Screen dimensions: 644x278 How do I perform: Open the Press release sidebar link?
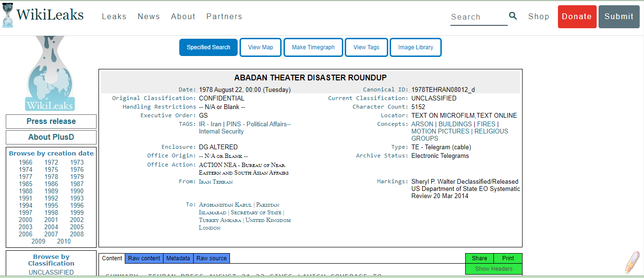tap(51, 122)
